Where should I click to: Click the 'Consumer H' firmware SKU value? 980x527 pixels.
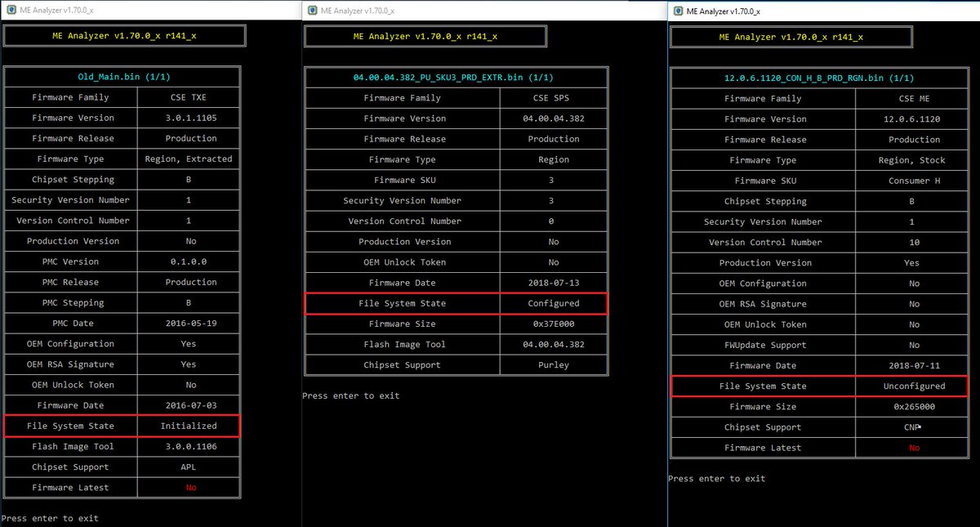coord(914,181)
